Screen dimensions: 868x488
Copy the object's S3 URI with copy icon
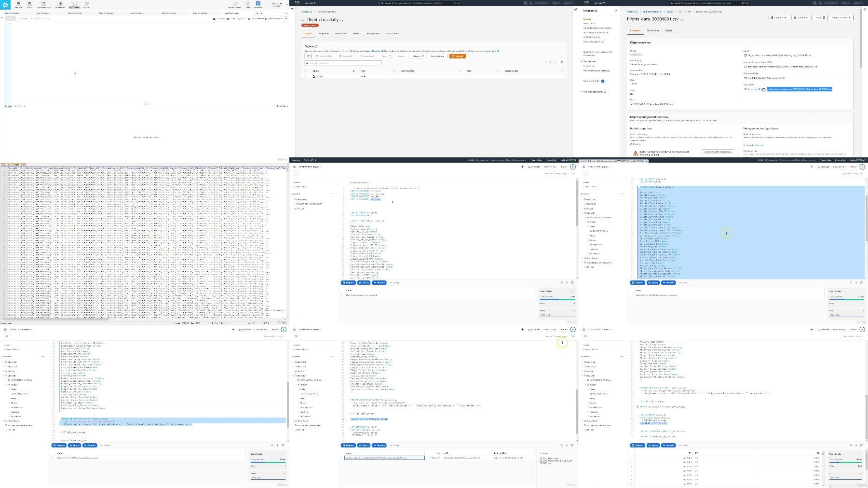[746, 56]
